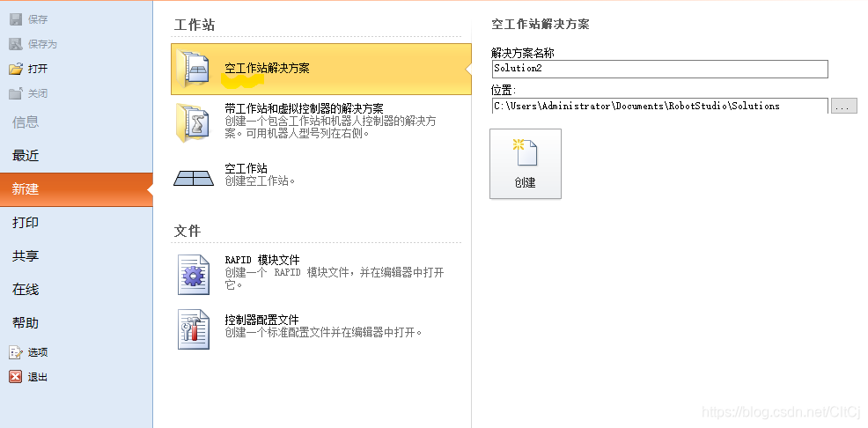Image resolution: width=868 pixels, height=428 pixels.
Task: Click description 创建一个标准配置文件并在编辑器中打开。
Action: [324, 332]
